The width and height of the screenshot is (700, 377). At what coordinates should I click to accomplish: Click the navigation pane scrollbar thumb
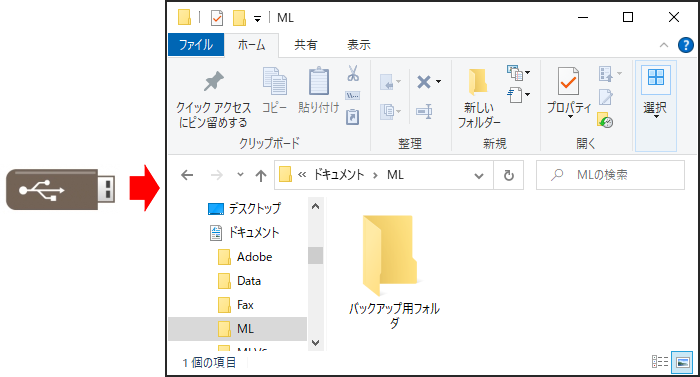coord(316,256)
